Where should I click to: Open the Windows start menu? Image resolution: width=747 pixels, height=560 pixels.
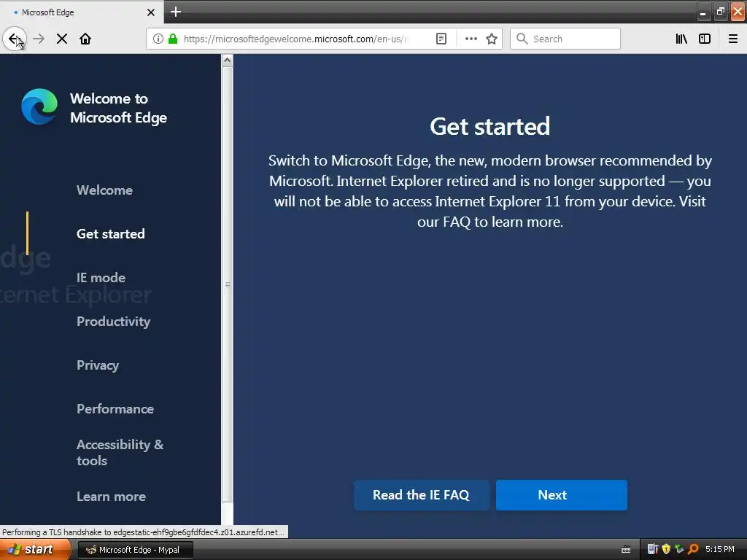[x=35, y=550]
